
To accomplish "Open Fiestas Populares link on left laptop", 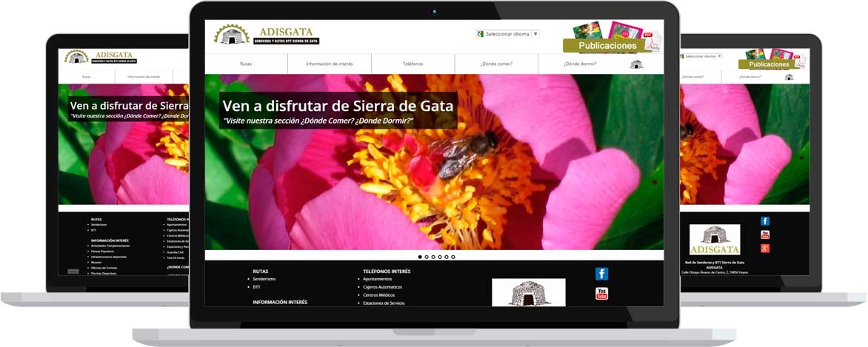I will pyautogui.click(x=102, y=252).
